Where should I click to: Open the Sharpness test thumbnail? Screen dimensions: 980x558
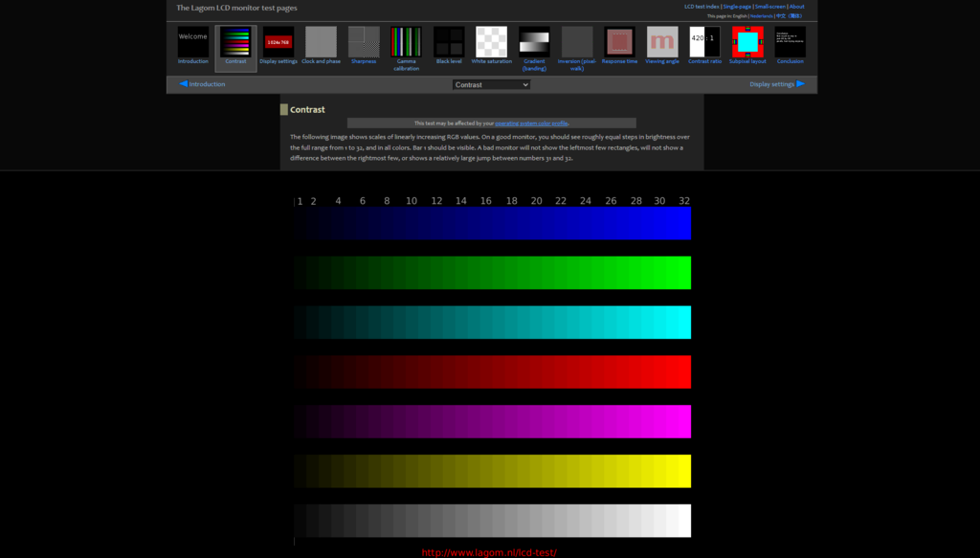point(364,42)
